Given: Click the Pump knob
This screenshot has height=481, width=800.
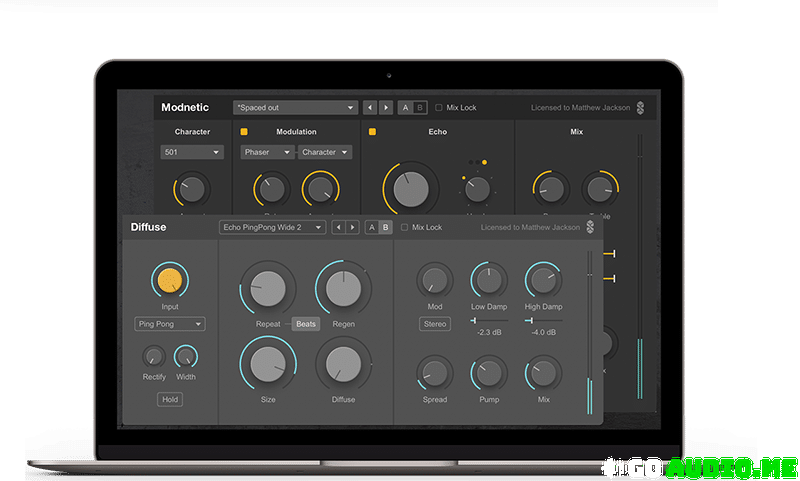Looking at the screenshot, I should point(489,373).
